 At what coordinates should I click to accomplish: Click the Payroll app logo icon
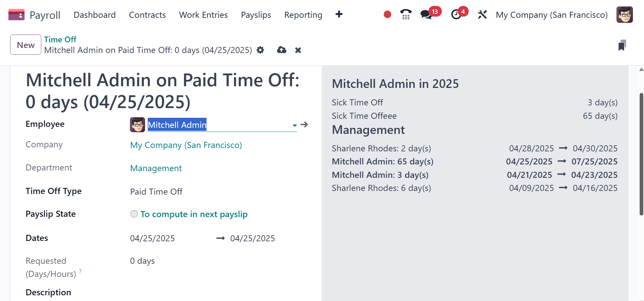16,15
